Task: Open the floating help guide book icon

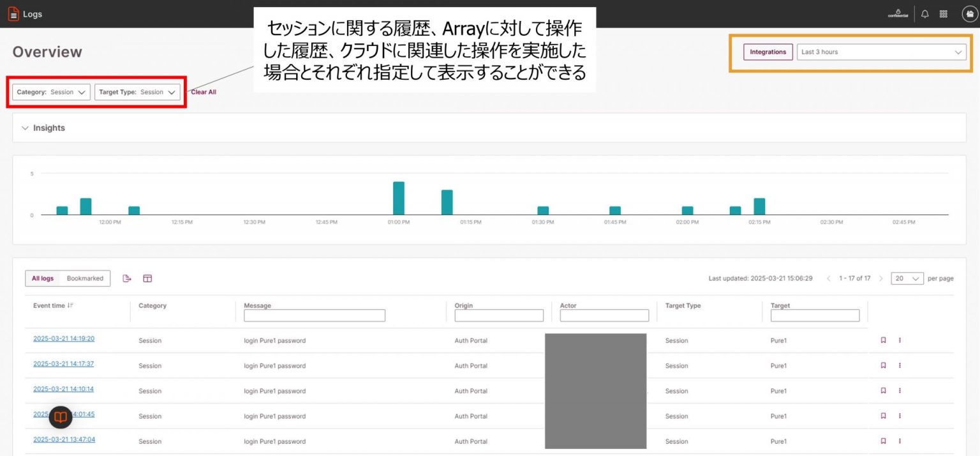Action: point(60,417)
